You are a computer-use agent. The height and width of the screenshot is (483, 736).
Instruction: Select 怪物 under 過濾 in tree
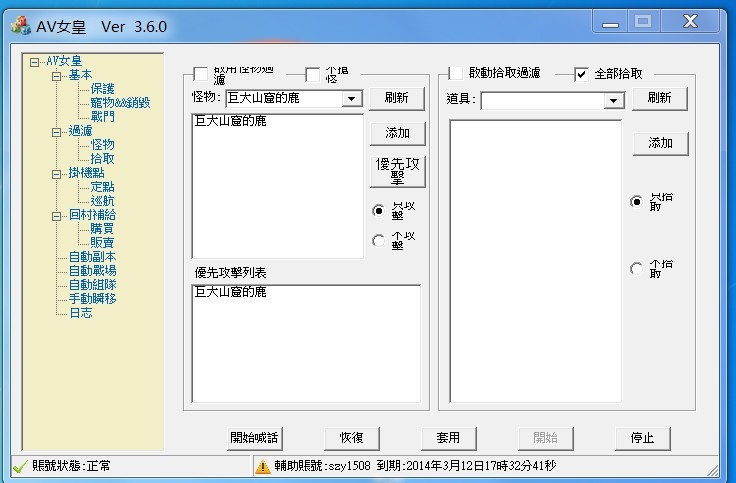tap(102, 145)
